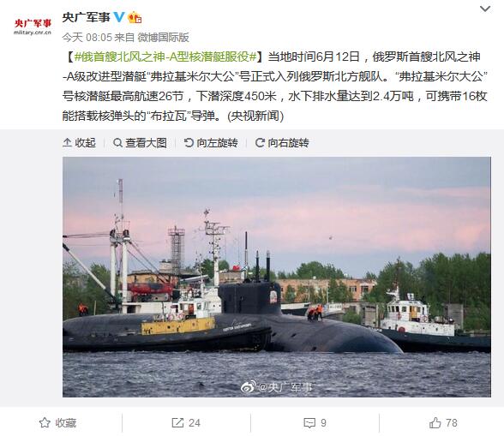The height and width of the screenshot is (436, 504).
Task: Click the blue verified V badge
Action: click(x=119, y=17)
